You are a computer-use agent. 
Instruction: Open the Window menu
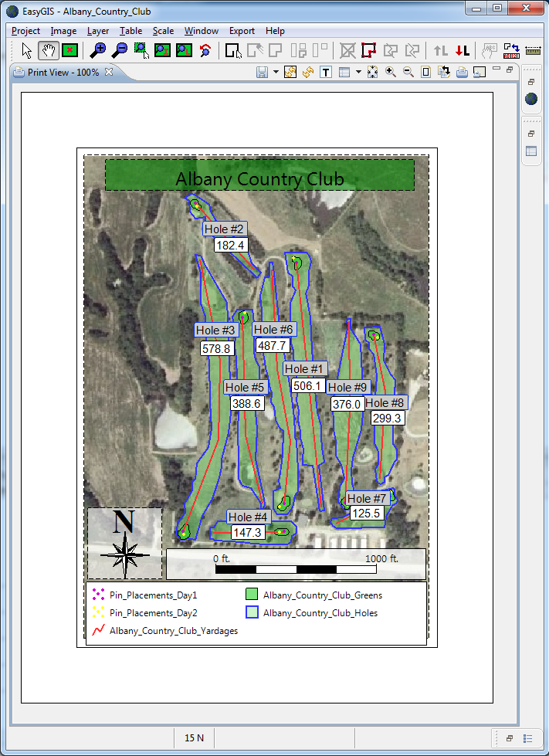point(202,31)
